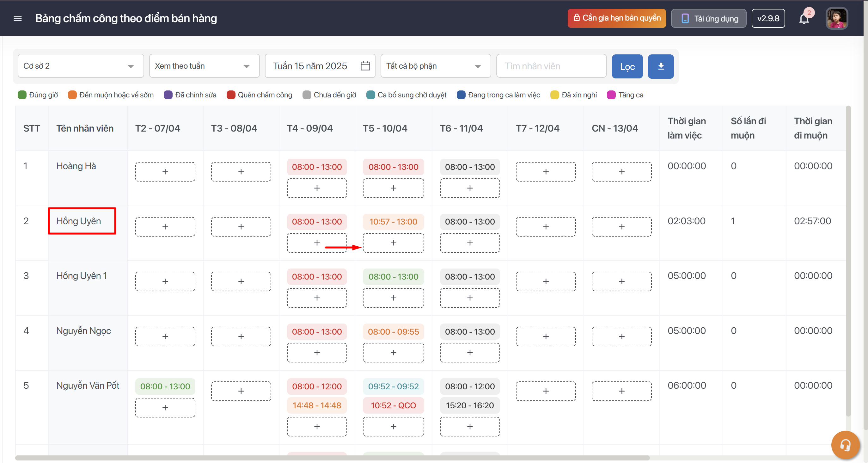Click the notification bell icon
The width and height of the screenshot is (868, 463).
click(x=804, y=19)
